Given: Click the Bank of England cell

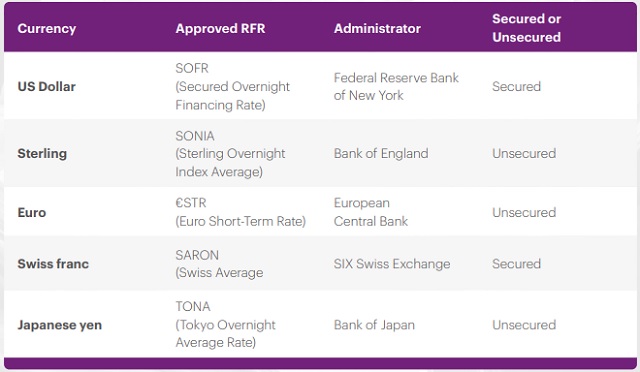Looking at the screenshot, I should point(381,154).
